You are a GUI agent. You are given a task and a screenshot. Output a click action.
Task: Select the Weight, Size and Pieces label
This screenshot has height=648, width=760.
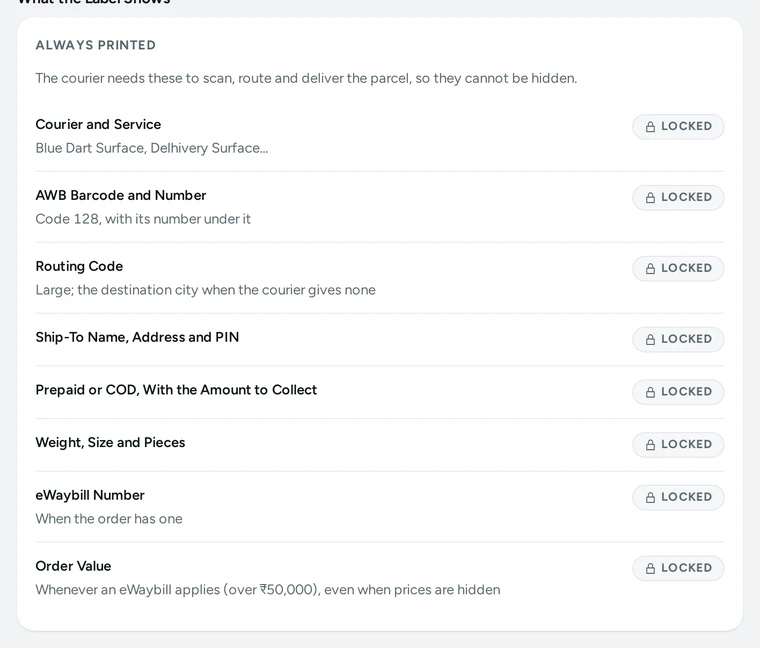[x=110, y=443]
